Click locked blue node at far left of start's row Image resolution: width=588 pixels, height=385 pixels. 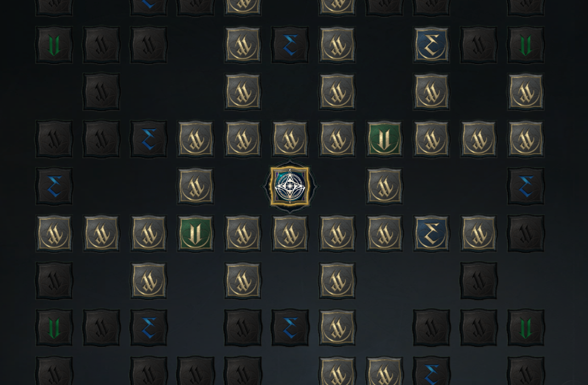pyautogui.click(x=54, y=186)
